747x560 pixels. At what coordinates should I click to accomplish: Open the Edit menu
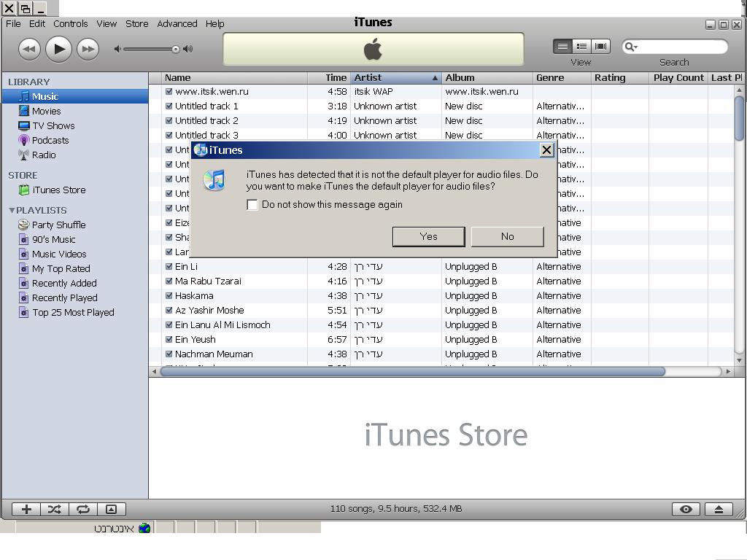coord(37,24)
